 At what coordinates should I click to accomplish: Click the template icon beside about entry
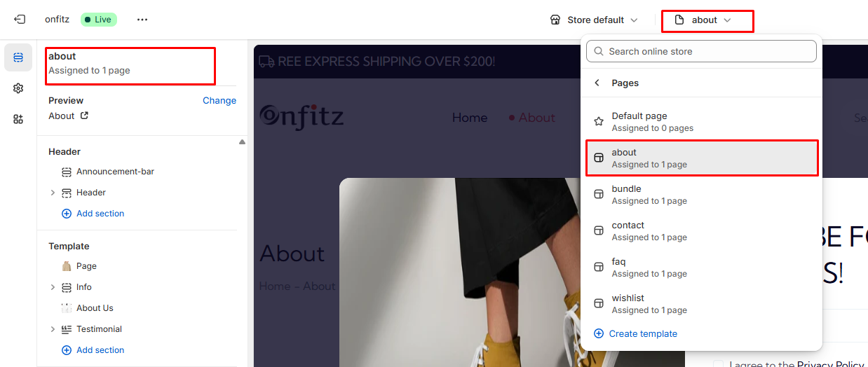point(599,158)
